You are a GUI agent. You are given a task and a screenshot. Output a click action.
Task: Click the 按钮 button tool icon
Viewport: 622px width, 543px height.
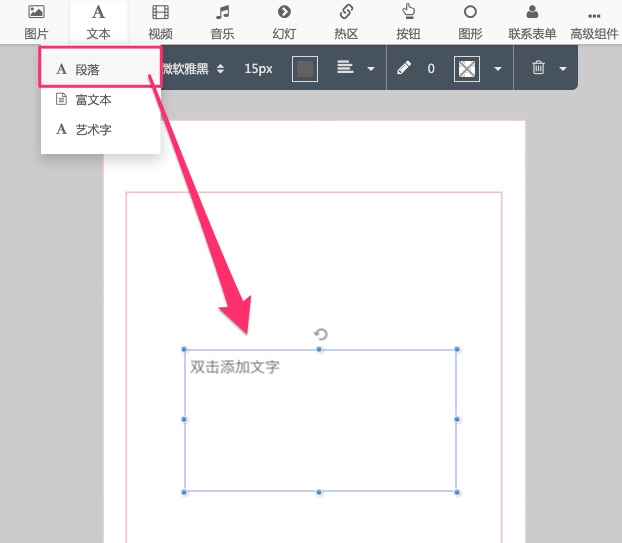point(408,21)
